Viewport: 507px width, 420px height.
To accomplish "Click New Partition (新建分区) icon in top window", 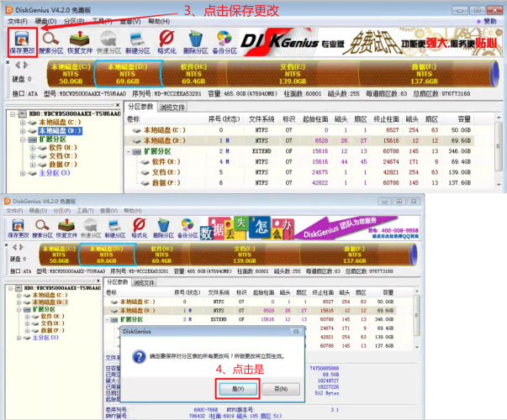I will pos(138,42).
